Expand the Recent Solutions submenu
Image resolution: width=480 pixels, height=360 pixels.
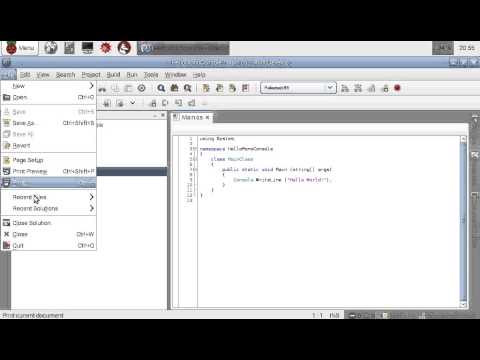point(49,209)
